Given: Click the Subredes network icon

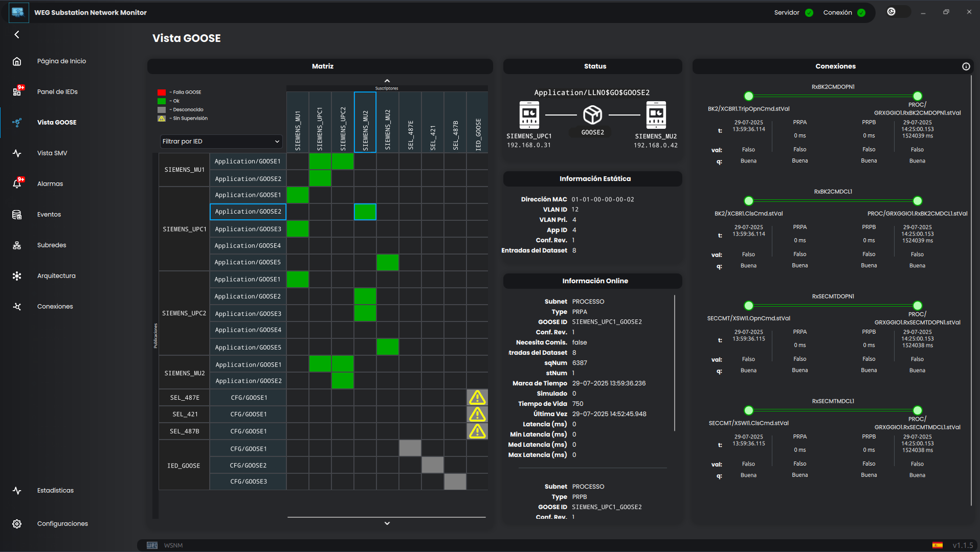Looking at the screenshot, I should (x=17, y=245).
